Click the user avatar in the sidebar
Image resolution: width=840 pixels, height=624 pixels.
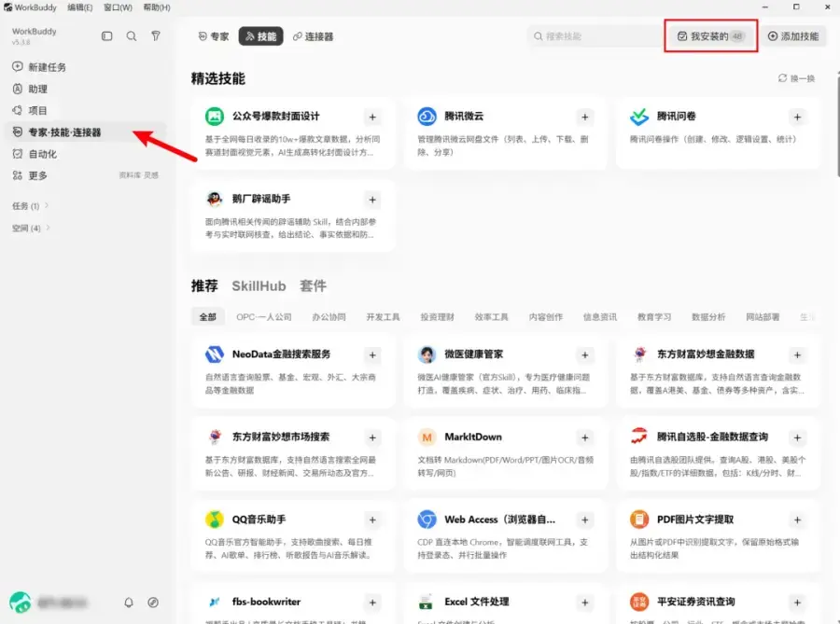pos(21,603)
